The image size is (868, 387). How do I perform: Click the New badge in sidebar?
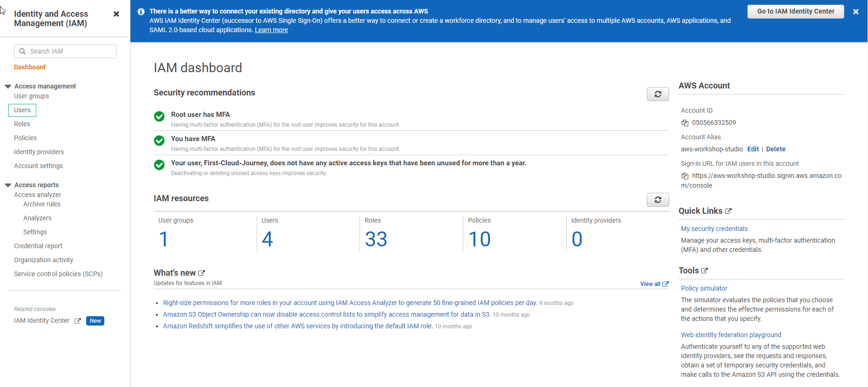95,321
